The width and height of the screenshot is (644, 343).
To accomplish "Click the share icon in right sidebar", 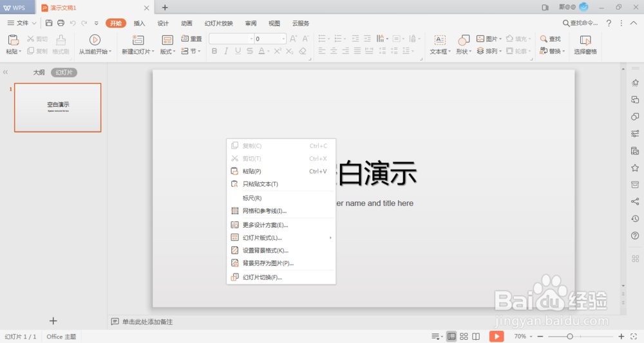I will click(x=635, y=201).
